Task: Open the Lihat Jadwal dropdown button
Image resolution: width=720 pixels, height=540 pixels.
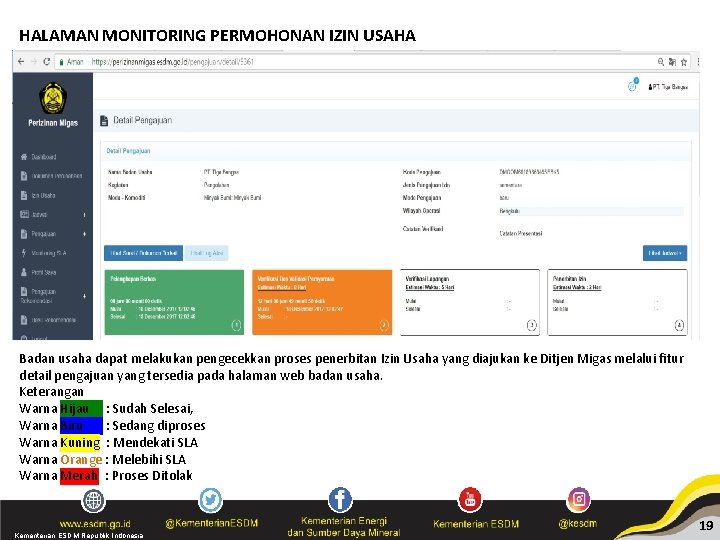Action: tap(665, 253)
